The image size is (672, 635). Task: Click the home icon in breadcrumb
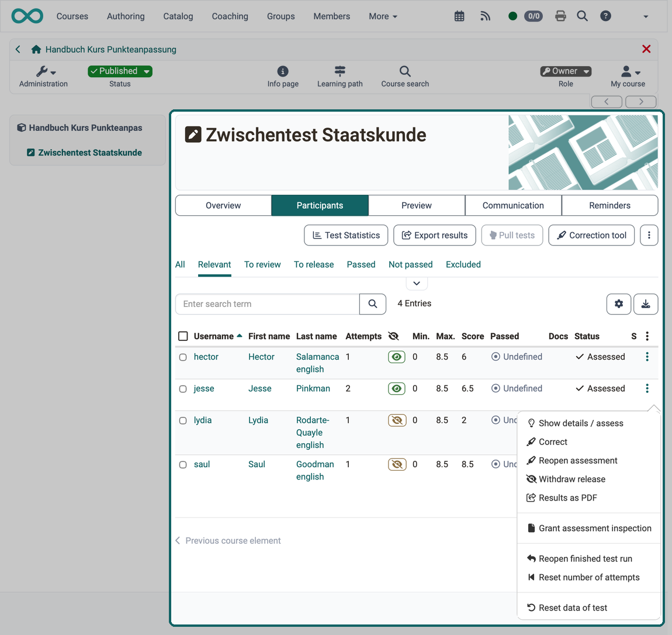click(x=36, y=49)
